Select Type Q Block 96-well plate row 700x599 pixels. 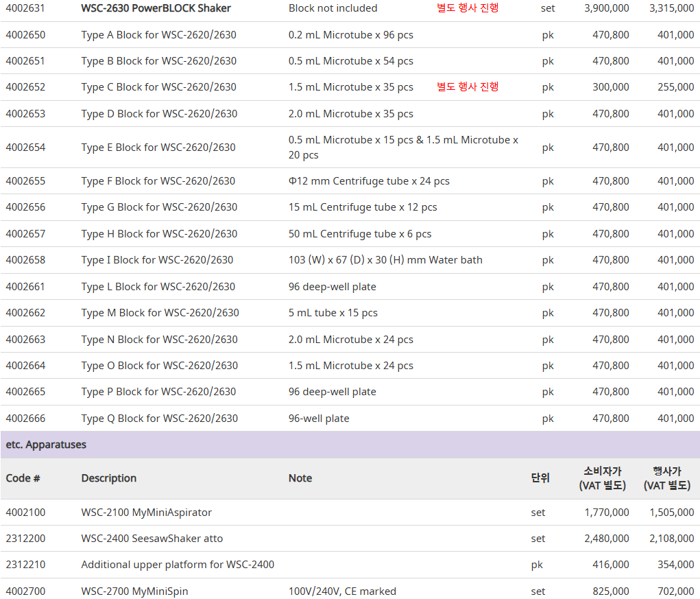[350, 419]
